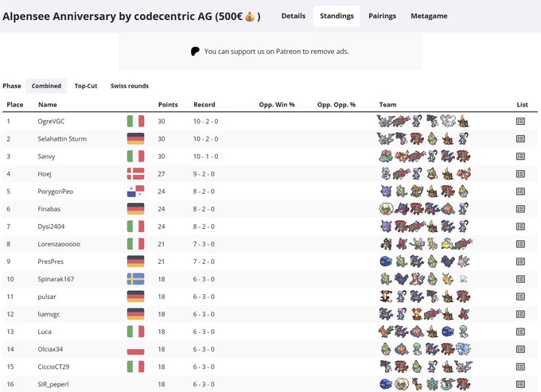Click the Place column header

tap(15, 104)
